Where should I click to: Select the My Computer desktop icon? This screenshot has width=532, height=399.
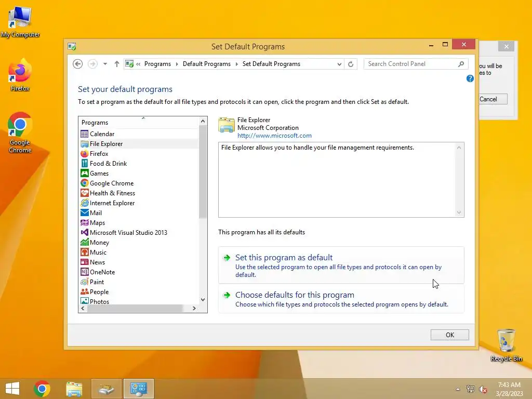click(x=20, y=22)
